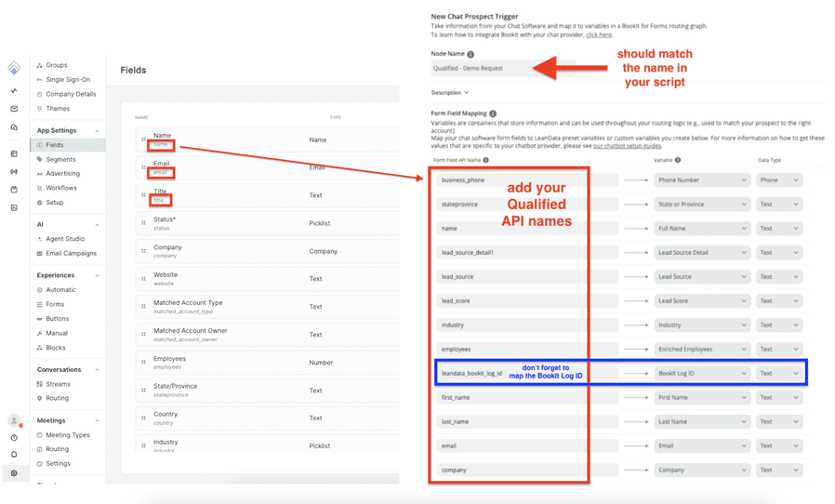
Task: Open the Lead Source Detail variable dropdown
Action: coord(702,253)
